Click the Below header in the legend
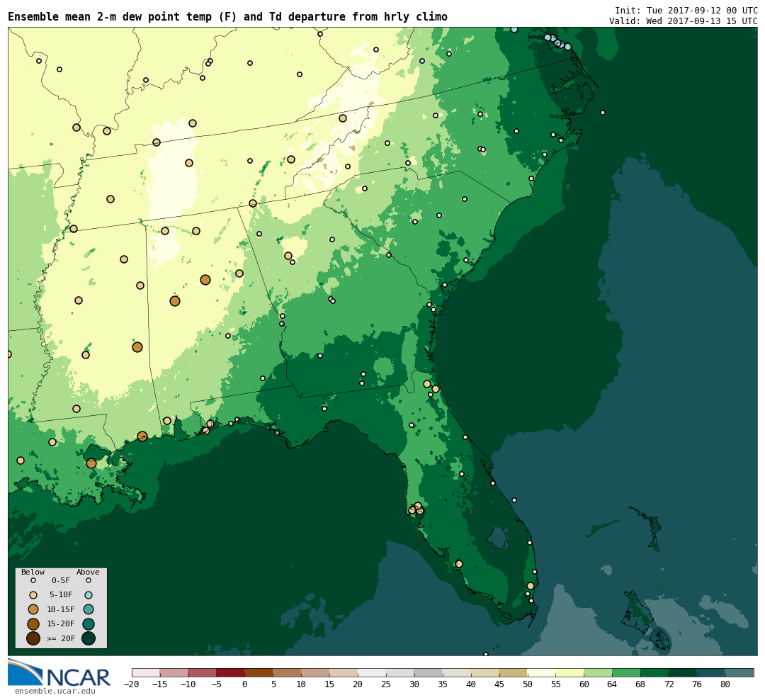The height and width of the screenshot is (700, 765). point(33,572)
